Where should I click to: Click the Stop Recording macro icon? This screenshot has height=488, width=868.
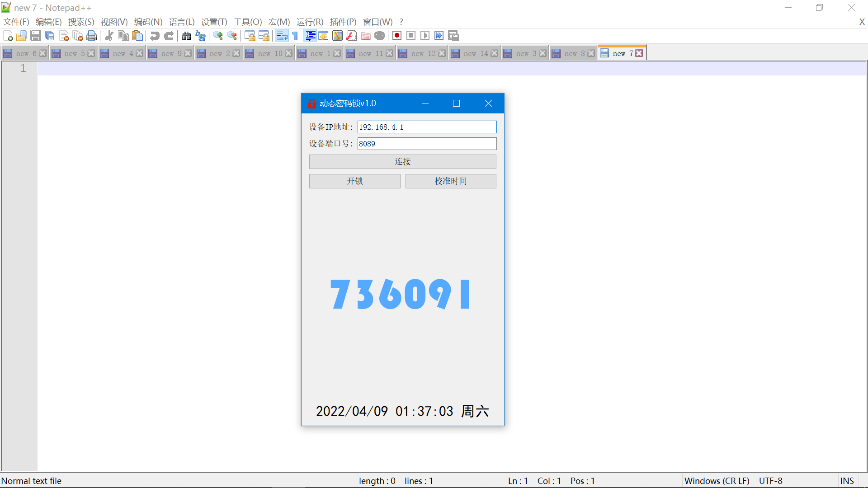coord(411,36)
